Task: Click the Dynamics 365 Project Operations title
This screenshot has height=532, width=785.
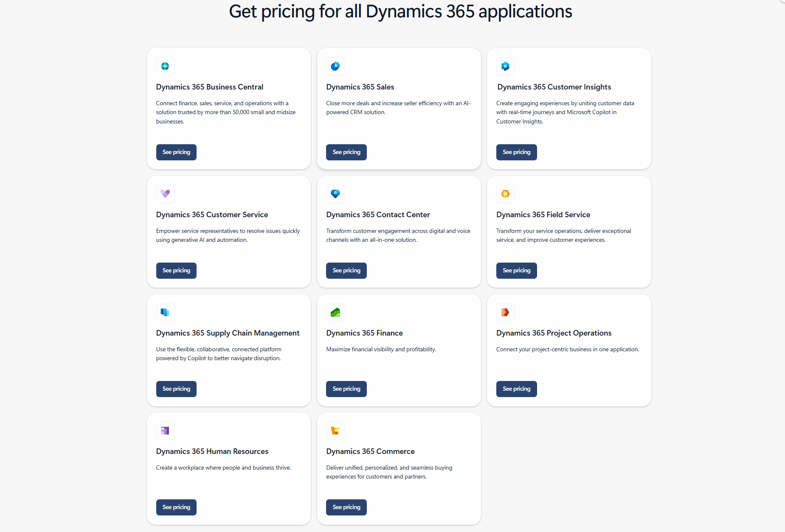Action: coord(554,333)
